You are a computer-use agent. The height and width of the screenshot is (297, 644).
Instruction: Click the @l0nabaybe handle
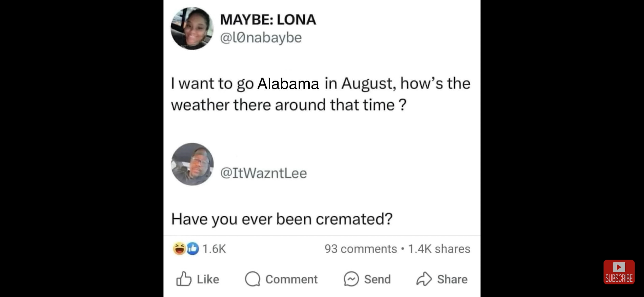click(x=261, y=37)
